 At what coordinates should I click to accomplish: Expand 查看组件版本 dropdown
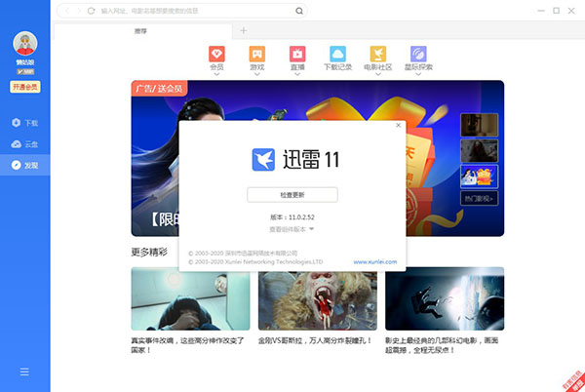292,229
